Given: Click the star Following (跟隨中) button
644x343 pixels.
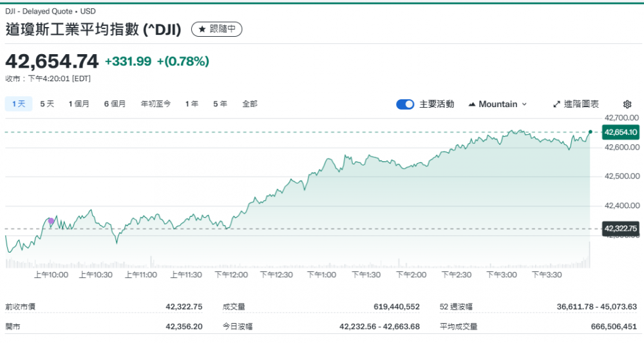Looking at the screenshot, I should tap(216, 30).
